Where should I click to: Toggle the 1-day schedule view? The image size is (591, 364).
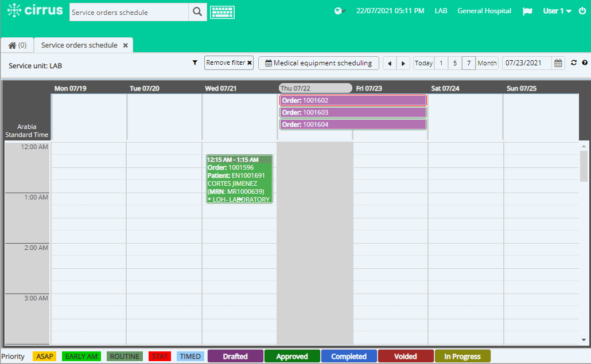coord(441,63)
